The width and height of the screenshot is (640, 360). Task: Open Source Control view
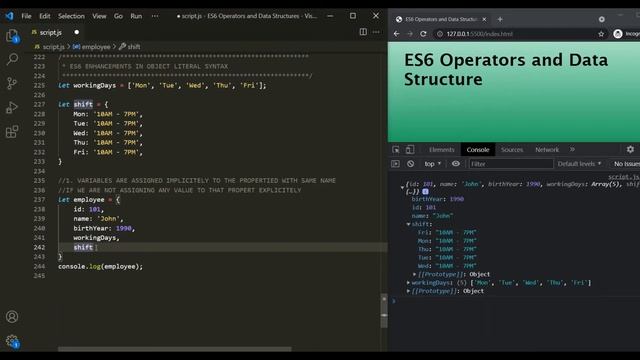click(x=12, y=84)
